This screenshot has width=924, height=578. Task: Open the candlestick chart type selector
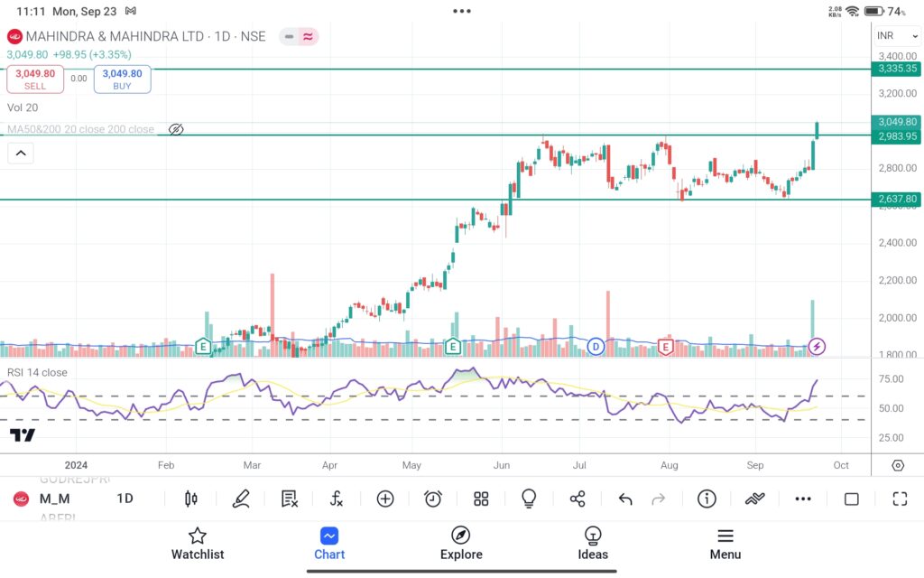click(191, 499)
